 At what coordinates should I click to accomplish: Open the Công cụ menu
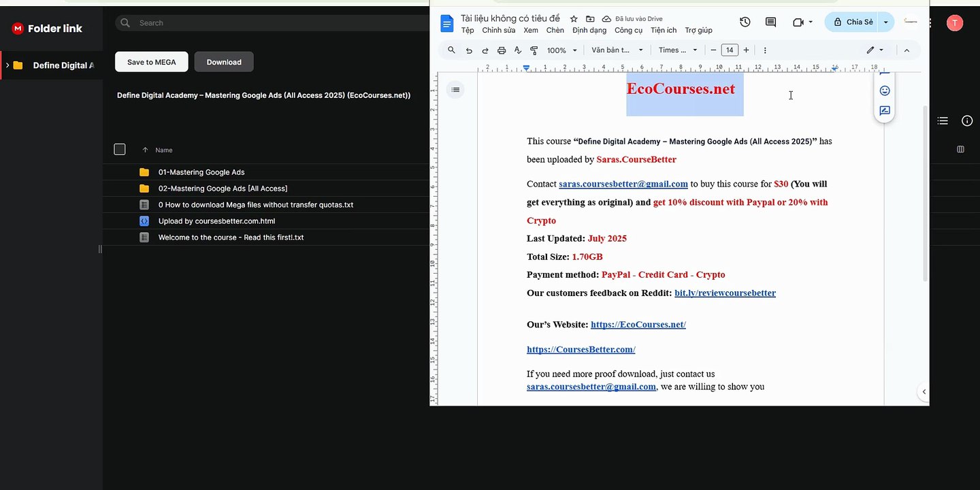click(628, 30)
